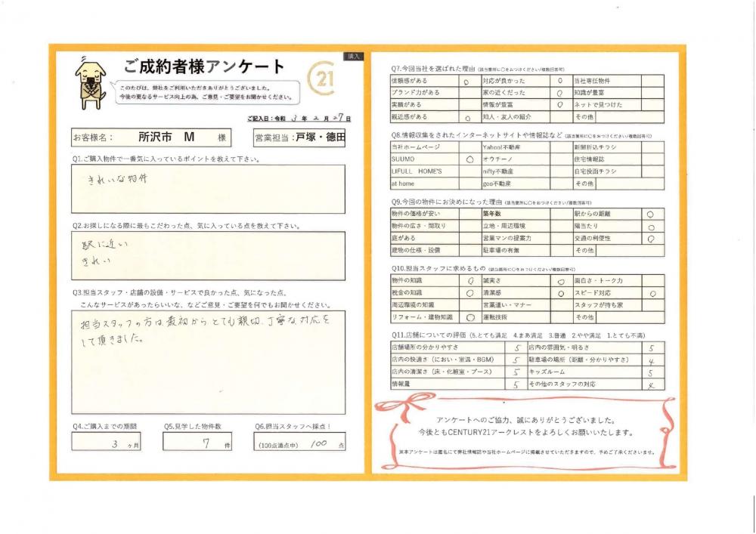
Task: Click the Q1 question heading text
Action: (x=166, y=159)
